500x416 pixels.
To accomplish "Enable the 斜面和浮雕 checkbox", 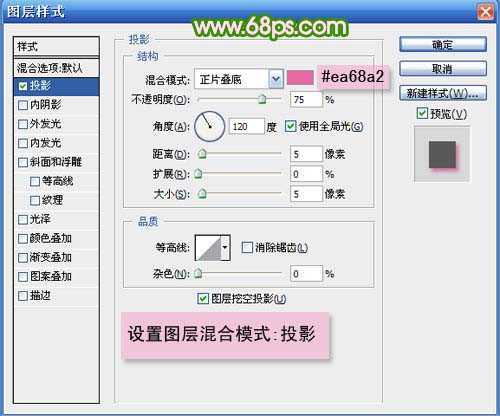I will [x=23, y=162].
